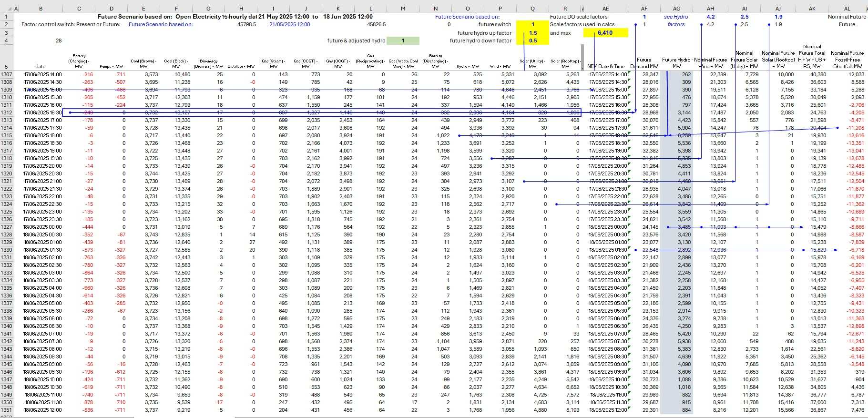Select row header 1351

click(x=6, y=410)
